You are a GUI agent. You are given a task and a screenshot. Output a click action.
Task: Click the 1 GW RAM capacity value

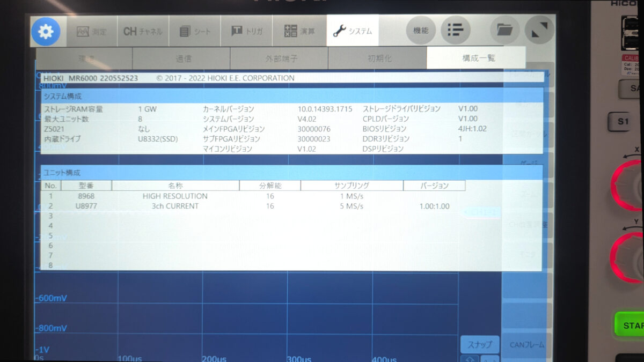point(148,109)
